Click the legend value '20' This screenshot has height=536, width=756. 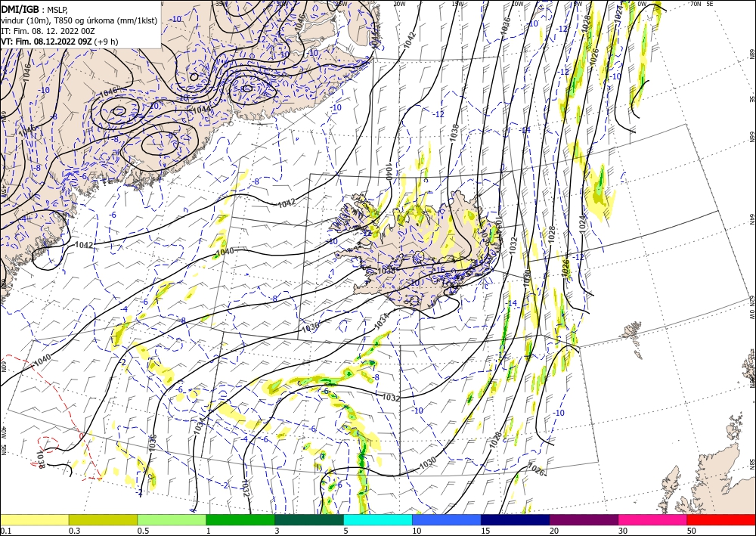click(x=554, y=531)
